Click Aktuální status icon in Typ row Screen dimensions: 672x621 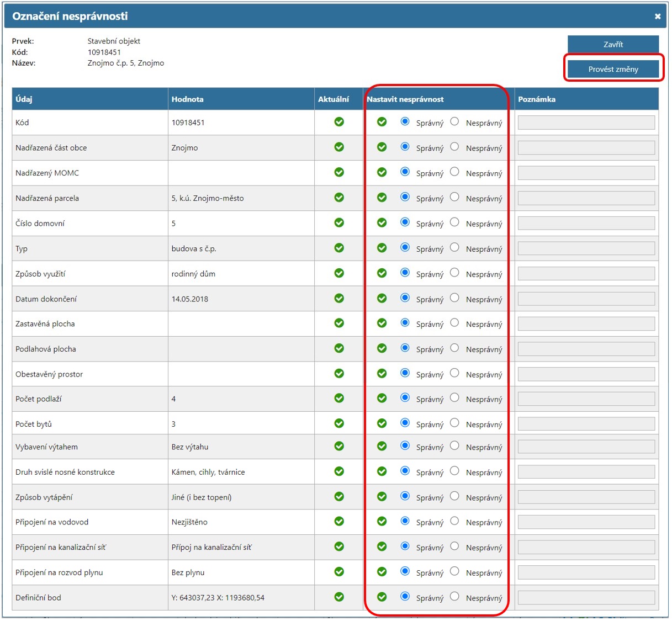(339, 248)
